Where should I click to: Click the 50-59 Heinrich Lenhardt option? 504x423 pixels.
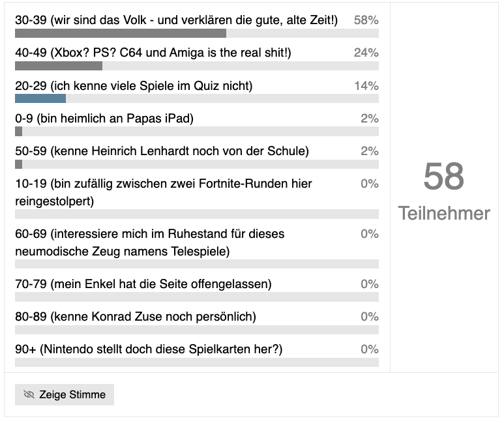(x=162, y=151)
